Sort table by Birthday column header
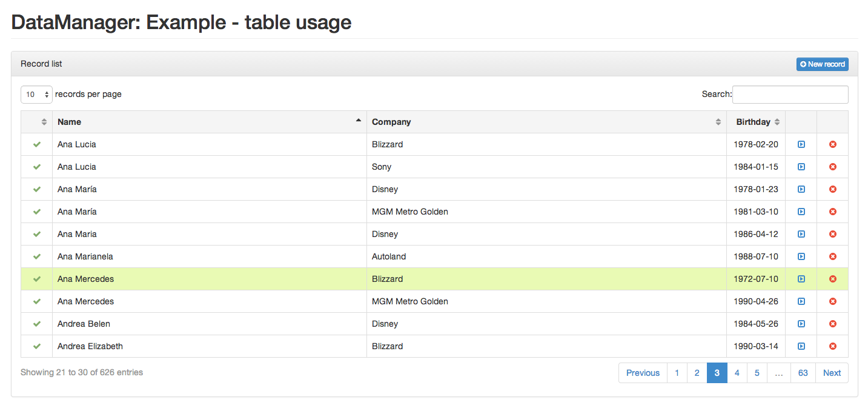The width and height of the screenshot is (868, 408). click(x=756, y=122)
